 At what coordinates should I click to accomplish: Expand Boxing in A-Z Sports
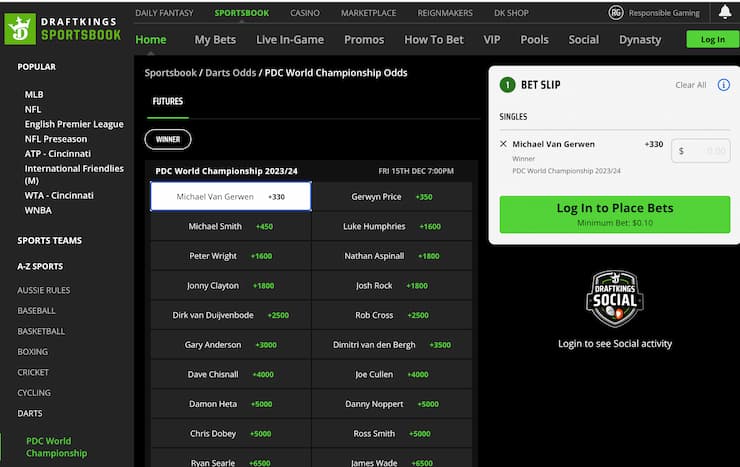(33, 351)
